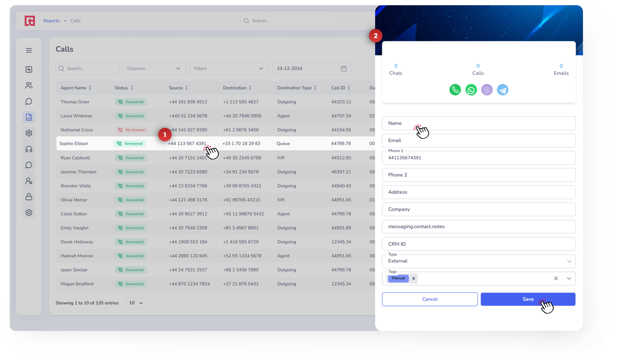
Task: Expand the Type dropdown showing External
Action: pos(569,261)
